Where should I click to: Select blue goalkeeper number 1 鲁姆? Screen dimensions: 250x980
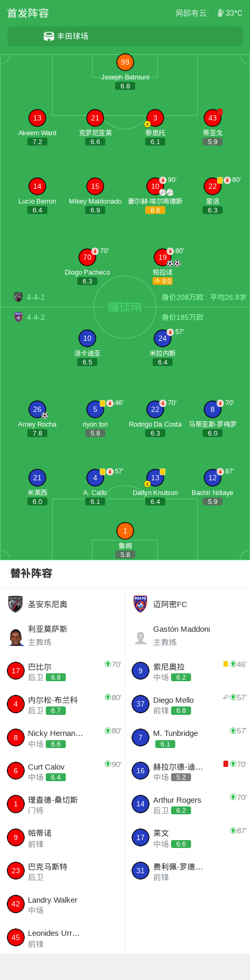click(x=125, y=531)
